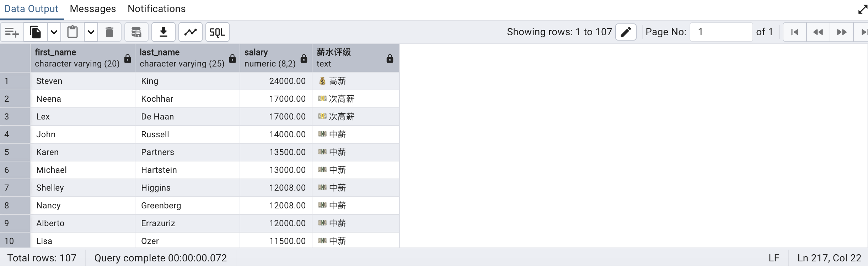Open the paste options dropdown arrow

(x=91, y=32)
